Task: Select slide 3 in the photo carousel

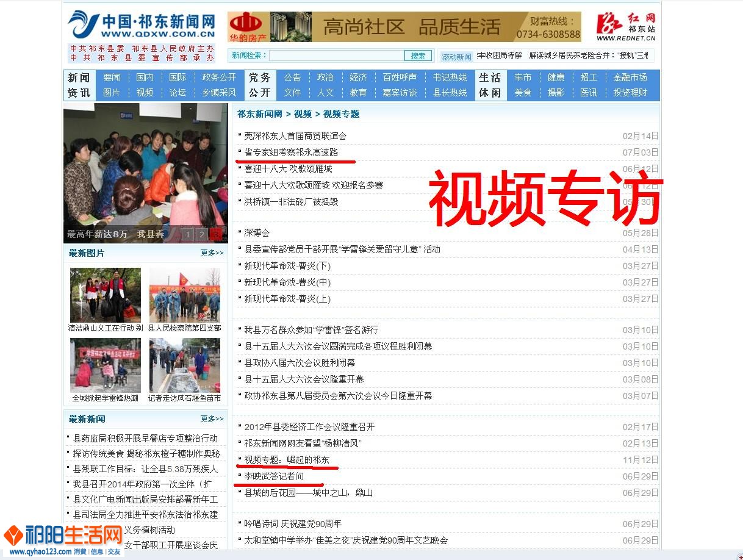Action: click(x=215, y=234)
